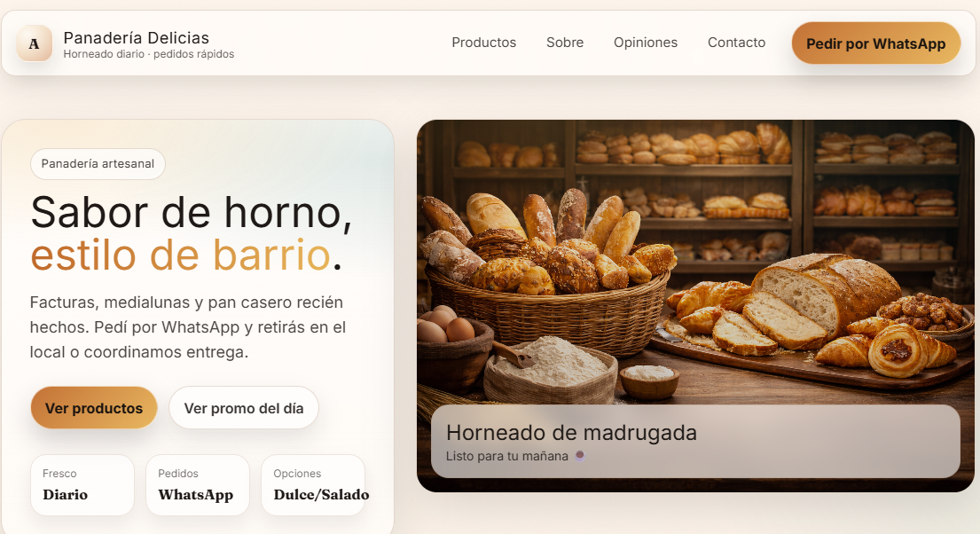The height and width of the screenshot is (534, 980).
Task: Click the "Facturas, medialunas" description paragraph
Action: click(x=187, y=327)
